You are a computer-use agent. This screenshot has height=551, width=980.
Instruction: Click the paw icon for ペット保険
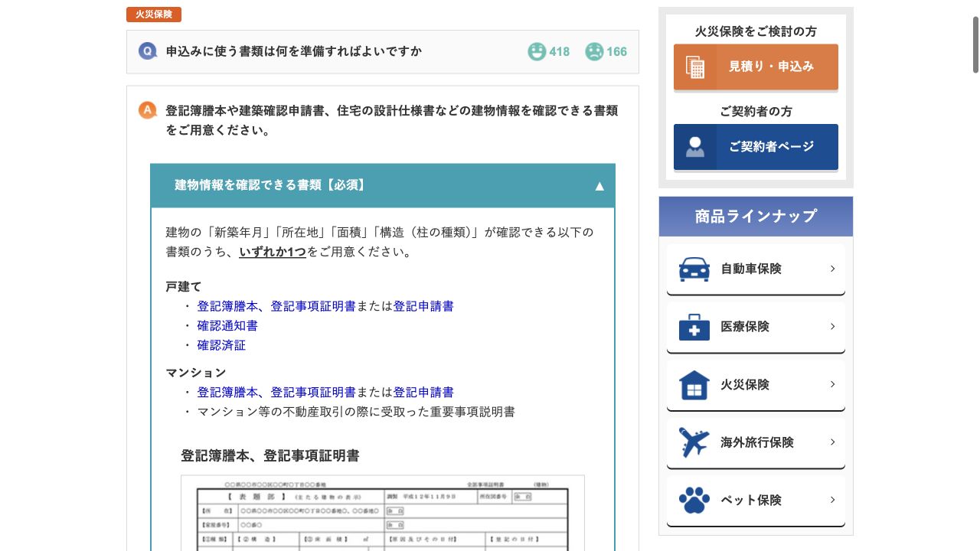point(694,500)
